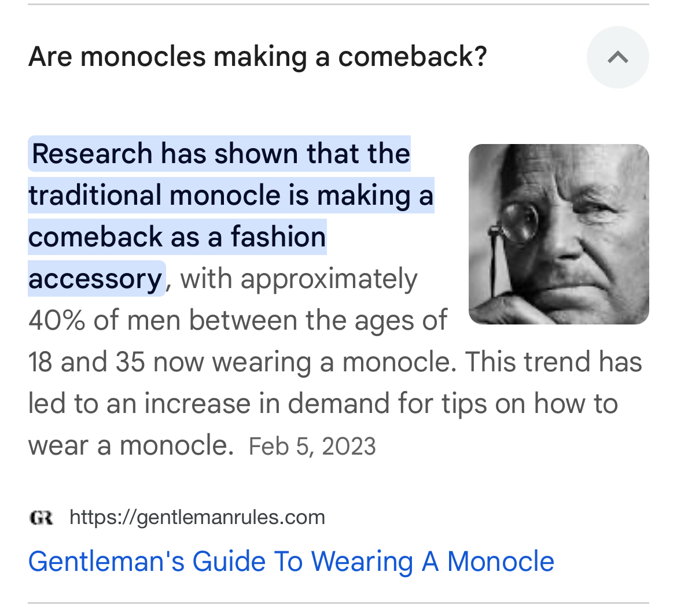Viewport: 677px width, 616px height.
Task: Click the "18 and 35 now wearing a monocle" sentence
Action: coord(242,363)
